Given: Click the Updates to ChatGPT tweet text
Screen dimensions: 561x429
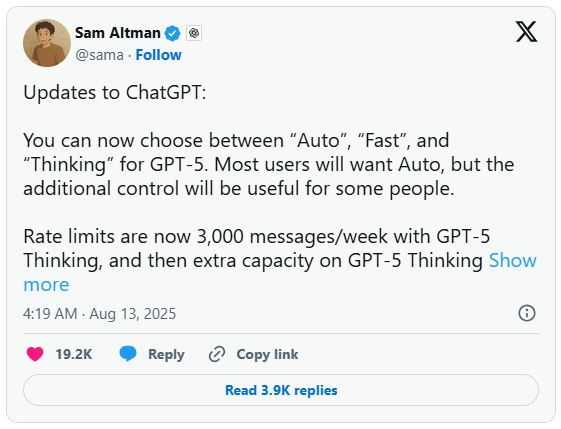Looking at the screenshot, I should pyautogui.click(x=115, y=93).
